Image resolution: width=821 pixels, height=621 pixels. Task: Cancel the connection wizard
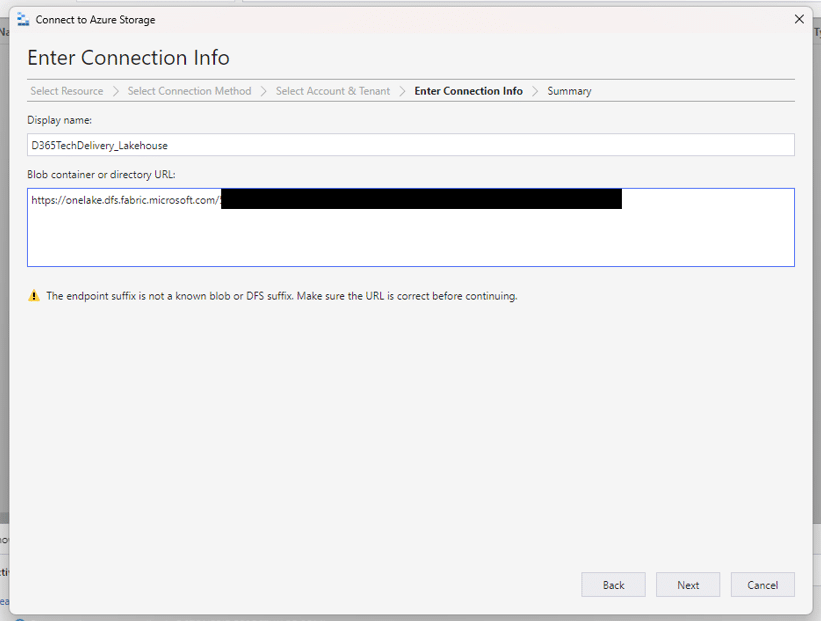click(x=762, y=585)
